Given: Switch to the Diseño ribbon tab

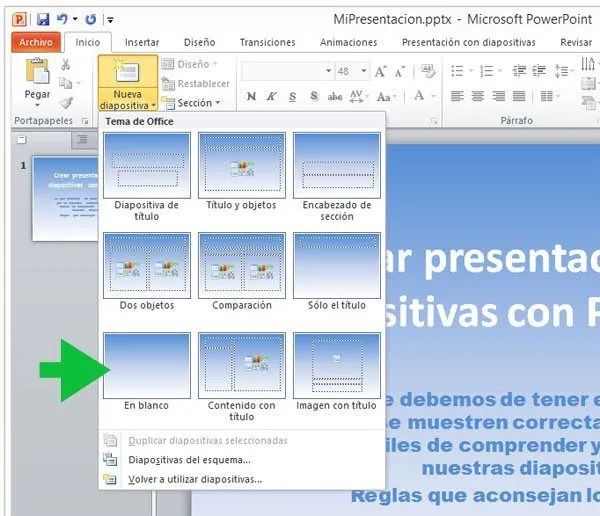Looking at the screenshot, I should [x=199, y=42].
